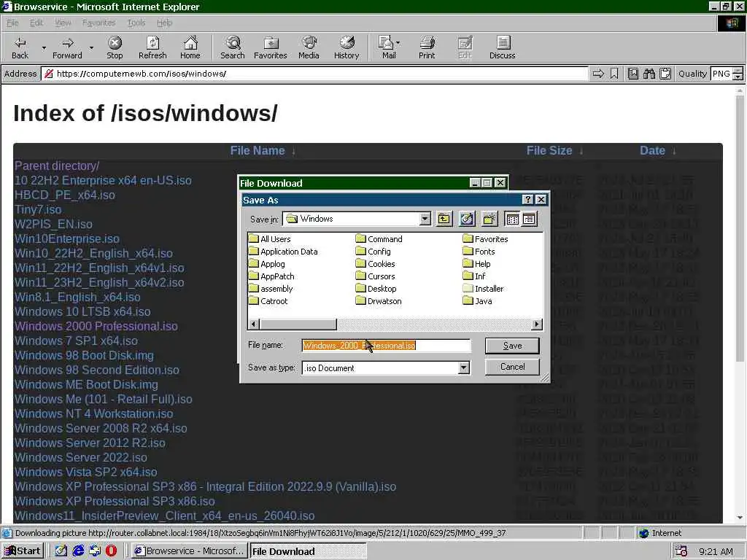Select the Cookies folder

pos(376,264)
